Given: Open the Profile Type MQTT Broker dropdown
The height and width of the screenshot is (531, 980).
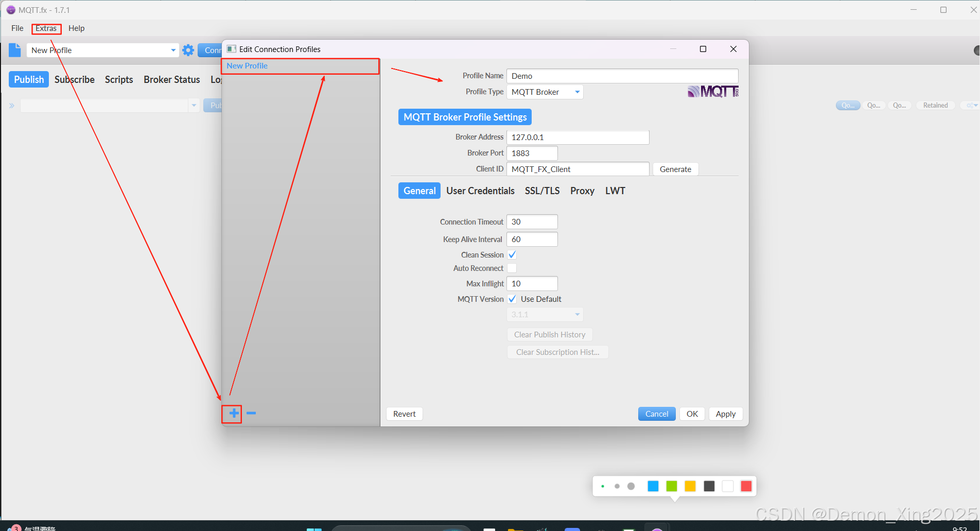Looking at the screenshot, I should tap(545, 92).
